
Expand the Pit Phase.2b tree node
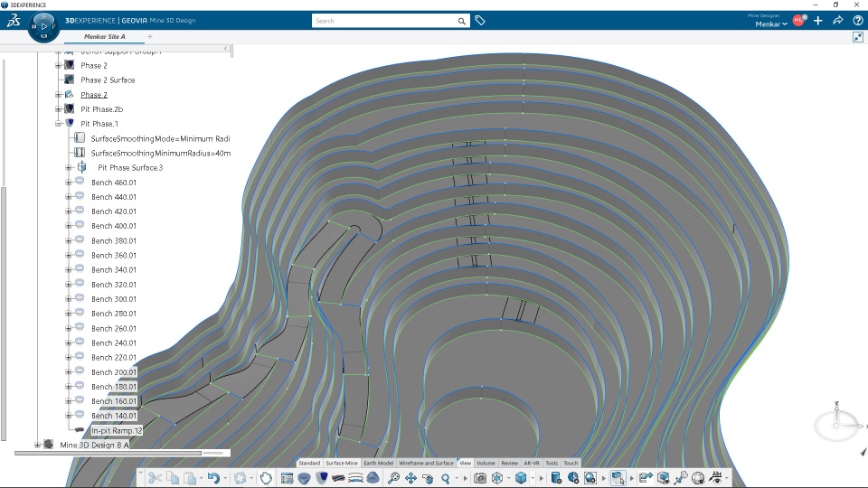pos(58,109)
